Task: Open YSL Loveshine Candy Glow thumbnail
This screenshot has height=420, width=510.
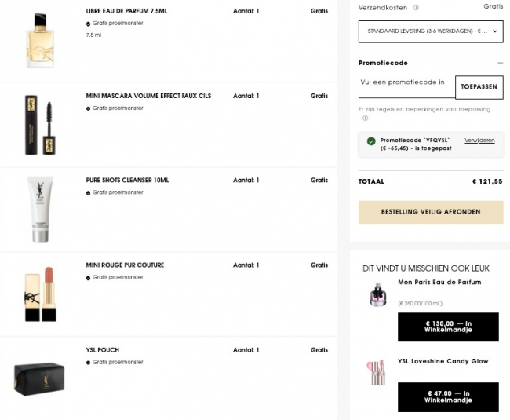Action: [376, 371]
